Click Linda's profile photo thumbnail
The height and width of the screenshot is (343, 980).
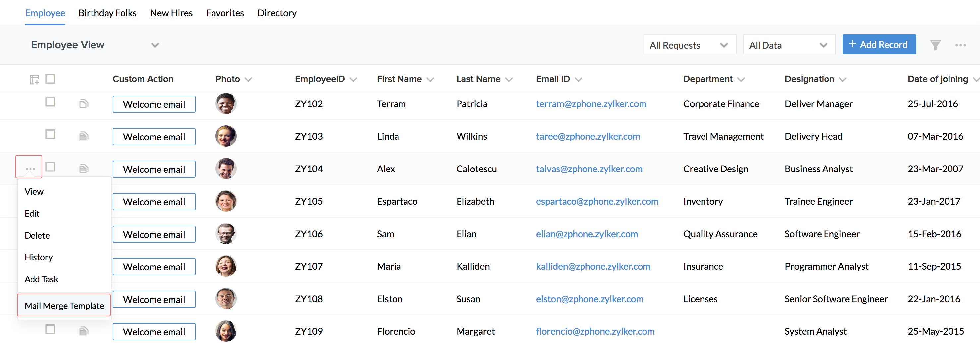coord(226,136)
